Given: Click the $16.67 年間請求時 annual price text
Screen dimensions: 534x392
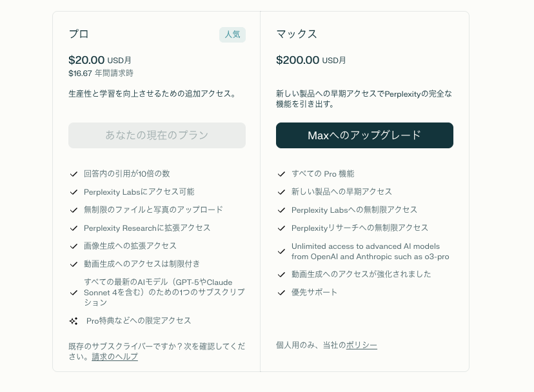Looking at the screenshot, I should [x=101, y=73].
